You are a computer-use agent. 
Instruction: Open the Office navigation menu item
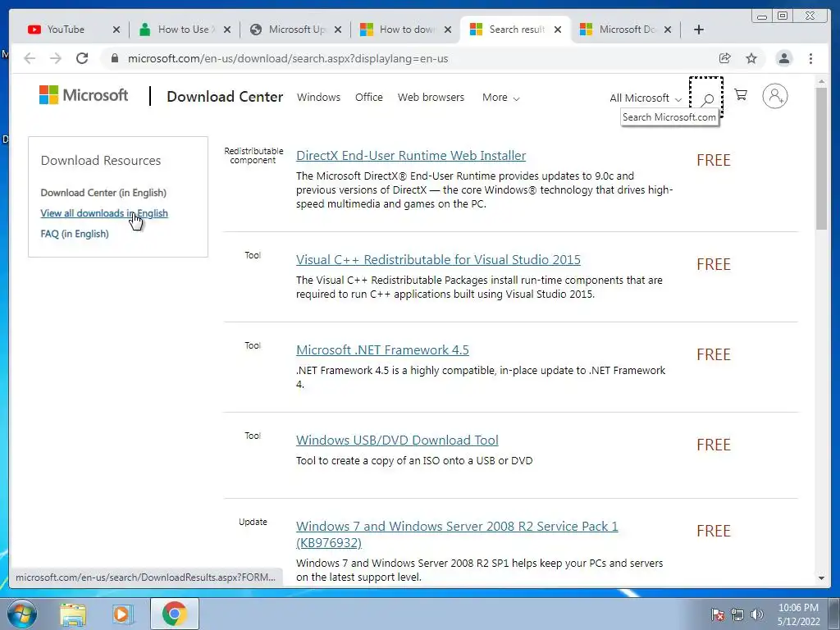[368, 98]
